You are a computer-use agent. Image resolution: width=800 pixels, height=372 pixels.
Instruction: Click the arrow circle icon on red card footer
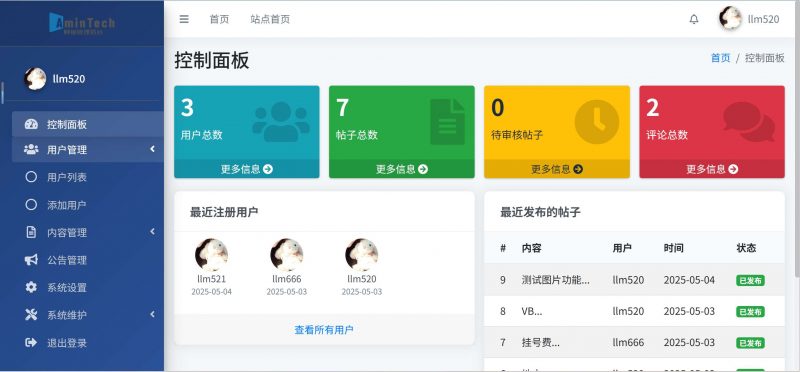pos(733,169)
